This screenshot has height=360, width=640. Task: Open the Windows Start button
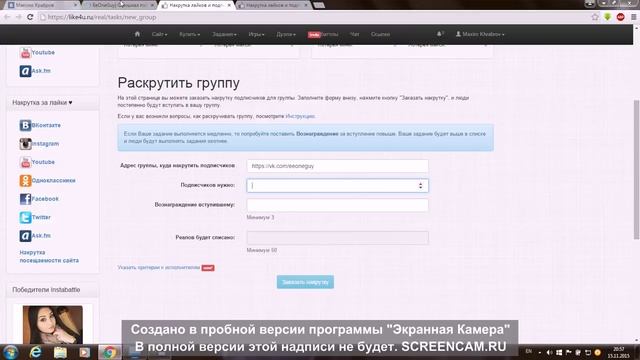[11, 352]
